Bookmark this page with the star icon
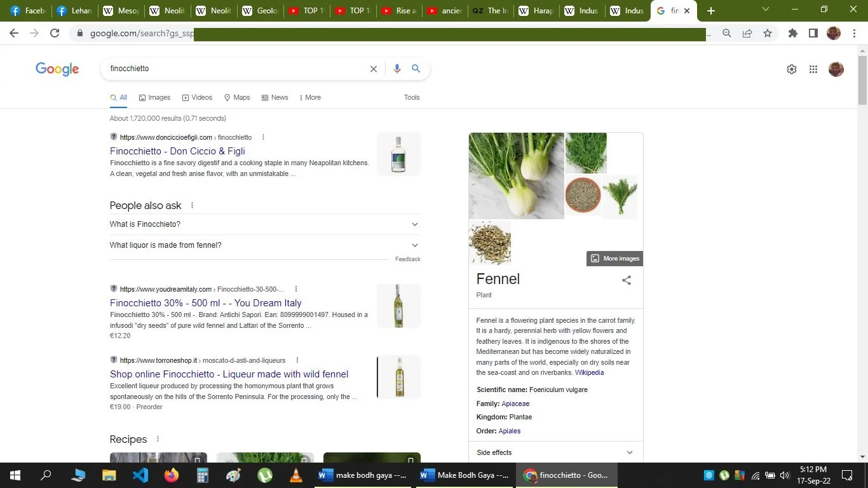The width and height of the screenshot is (868, 488). pos(768,34)
